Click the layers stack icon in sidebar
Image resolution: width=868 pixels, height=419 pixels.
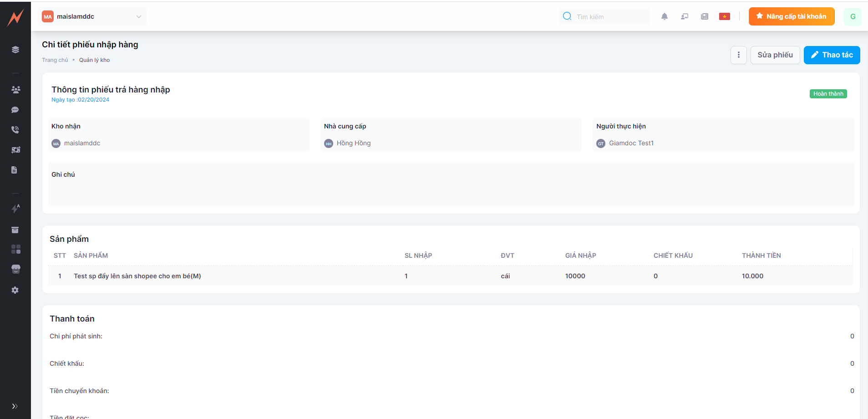click(x=15, y=50)
